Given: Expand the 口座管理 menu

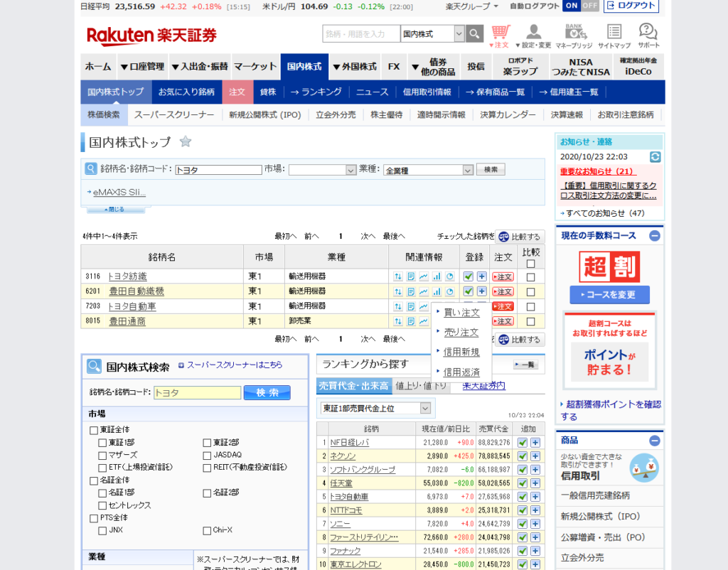Looking at the screenshot, I should (x=142, y=66).
